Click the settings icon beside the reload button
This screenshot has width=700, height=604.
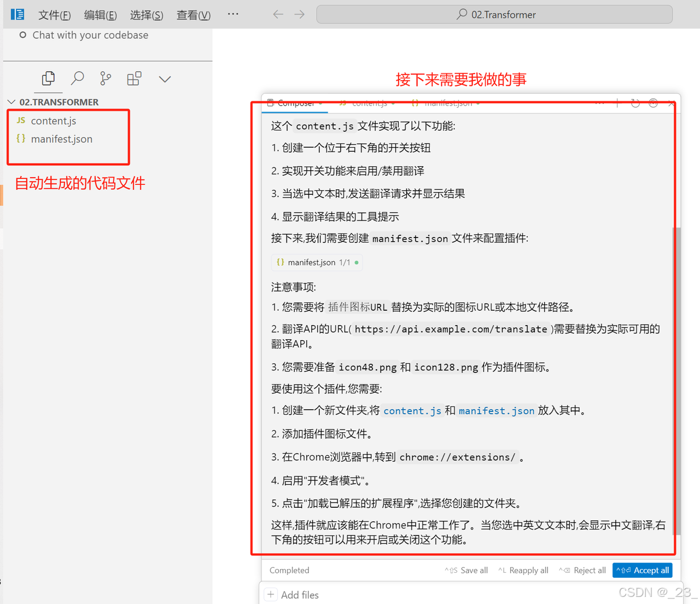coord(653,103)
